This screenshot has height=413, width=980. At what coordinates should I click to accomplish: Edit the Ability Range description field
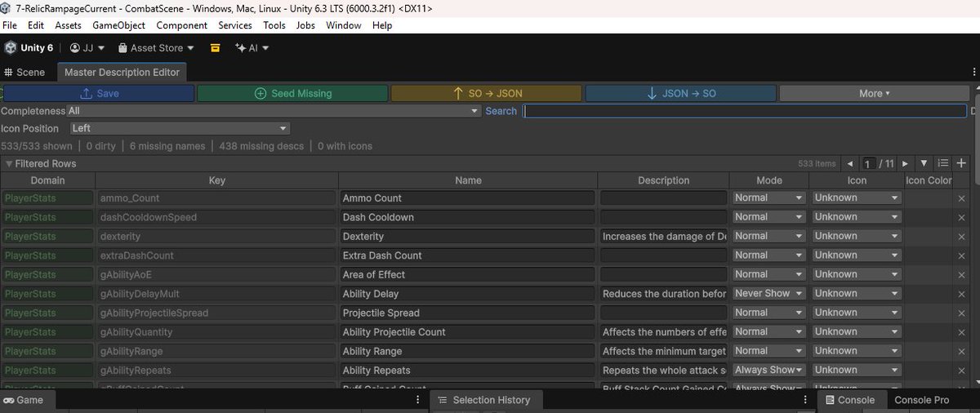point(663,351)
